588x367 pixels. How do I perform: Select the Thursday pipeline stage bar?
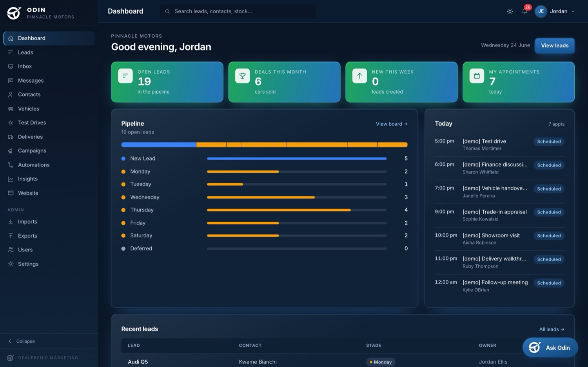pyautogui.click(x=297, y=210)
